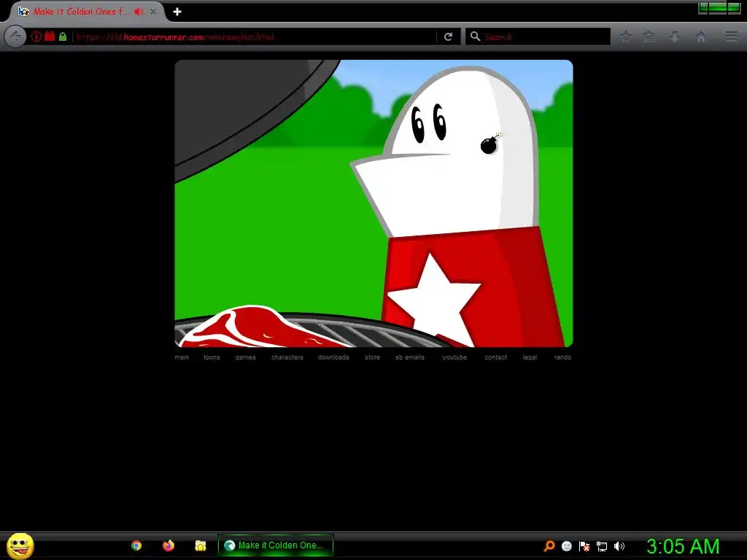Close the 'Make it Colden Ones' tab
Image resolution: width=747 pixels, height=560 pixels.
[153, 12]
